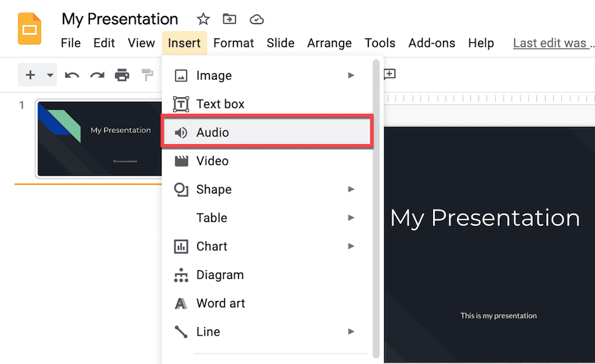The width and height of the screenshot is (595, 364).
Task: Select slide 1 thumbnail in filmstrip
Action: (x=99, y=139)
